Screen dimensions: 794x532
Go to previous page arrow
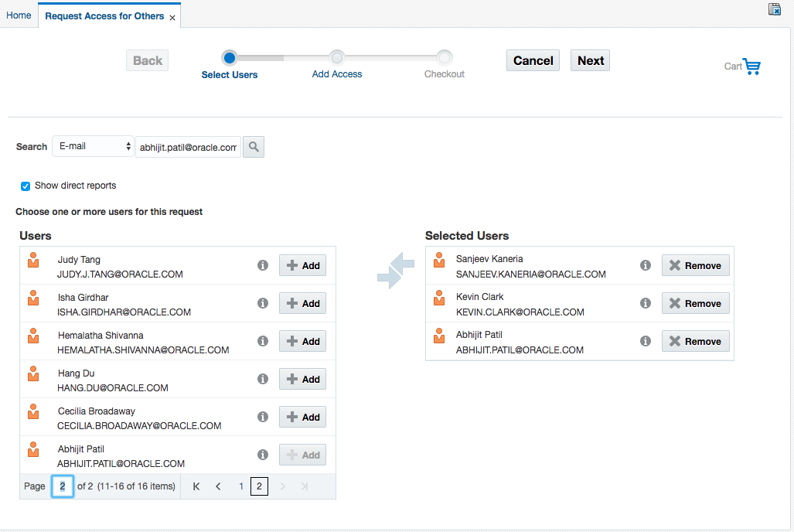(x=218, y=486)
